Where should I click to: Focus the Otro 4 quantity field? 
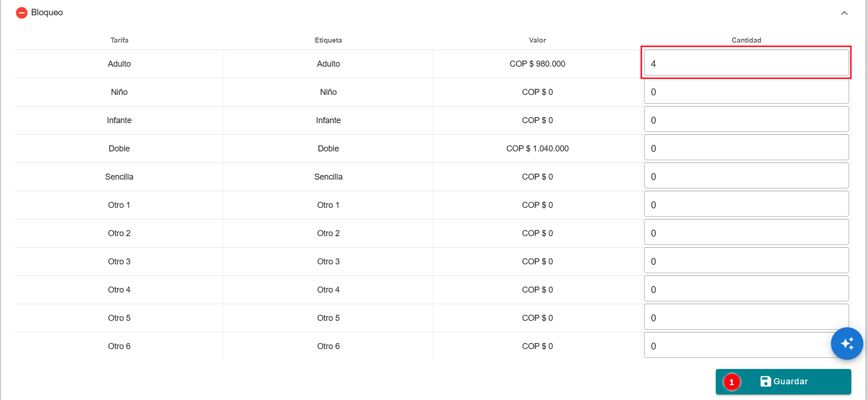click(x=746, y=289)
